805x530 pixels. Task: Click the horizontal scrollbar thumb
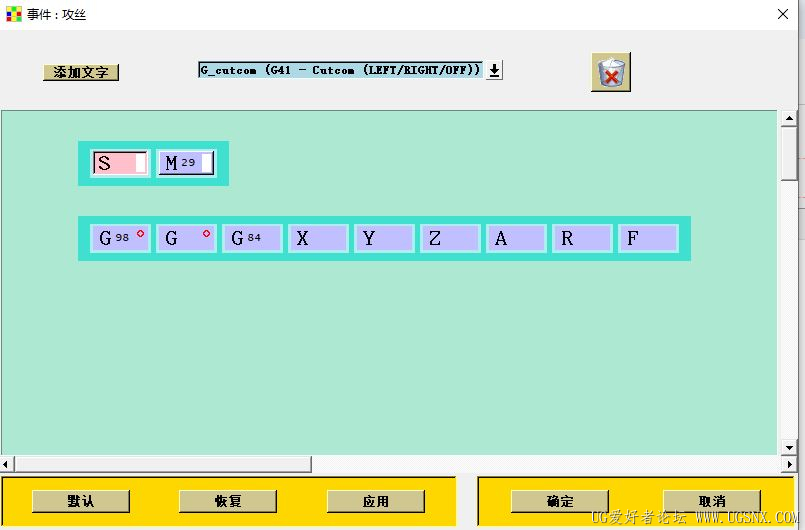point(163,464)
